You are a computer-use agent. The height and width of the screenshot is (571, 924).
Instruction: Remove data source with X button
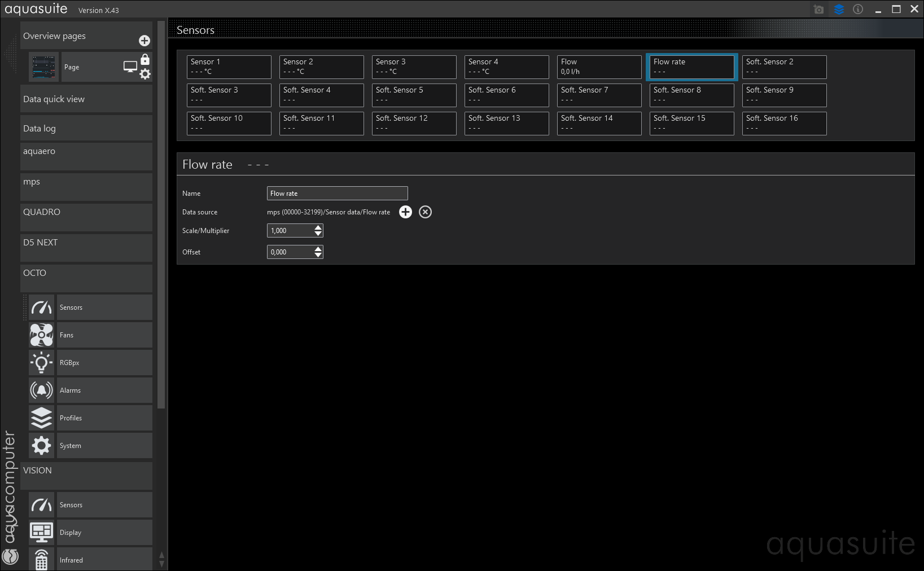coord(426,212)
